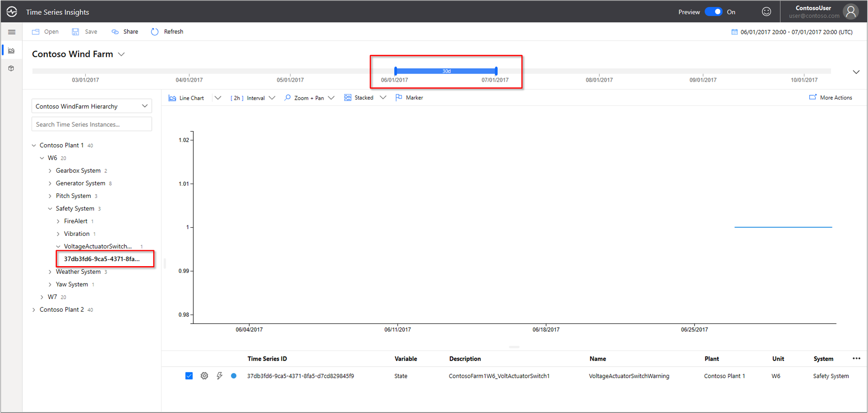This screenshot has height=413, width=868.
Task: Click the Search Time Series Instances field
Action: [91, 124]
